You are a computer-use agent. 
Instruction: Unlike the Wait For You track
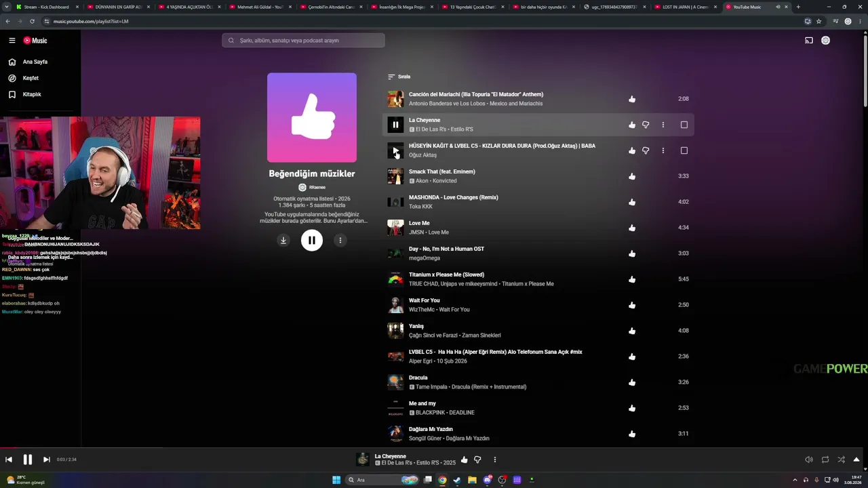click(632, 305)
